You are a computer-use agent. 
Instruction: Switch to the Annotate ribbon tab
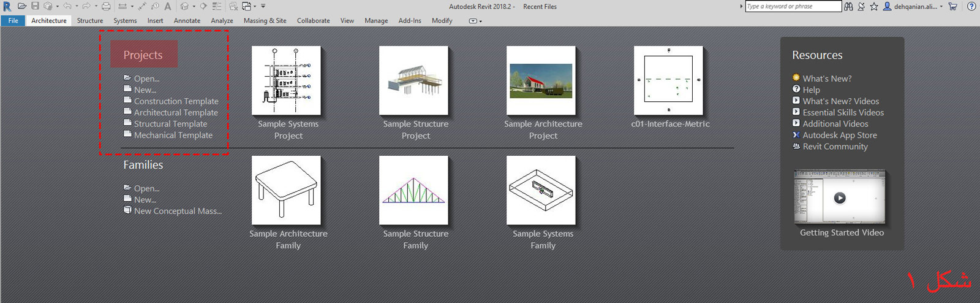(187, 21)
